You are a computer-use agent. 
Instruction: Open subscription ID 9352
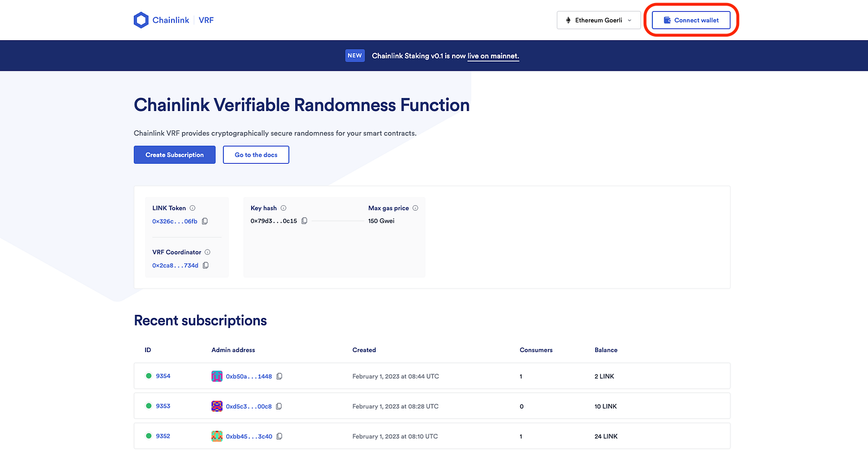tap(163, 436)
